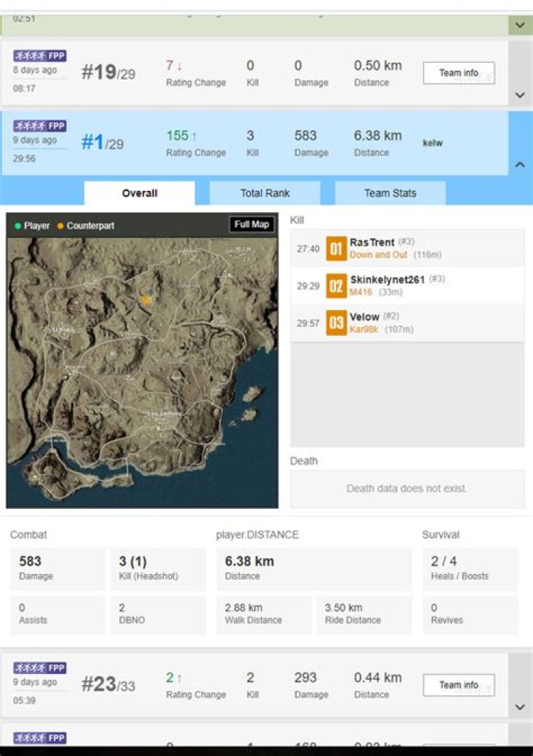Open the Full Map view
Screen dimensions: 533x756
[x=251, y=224]
